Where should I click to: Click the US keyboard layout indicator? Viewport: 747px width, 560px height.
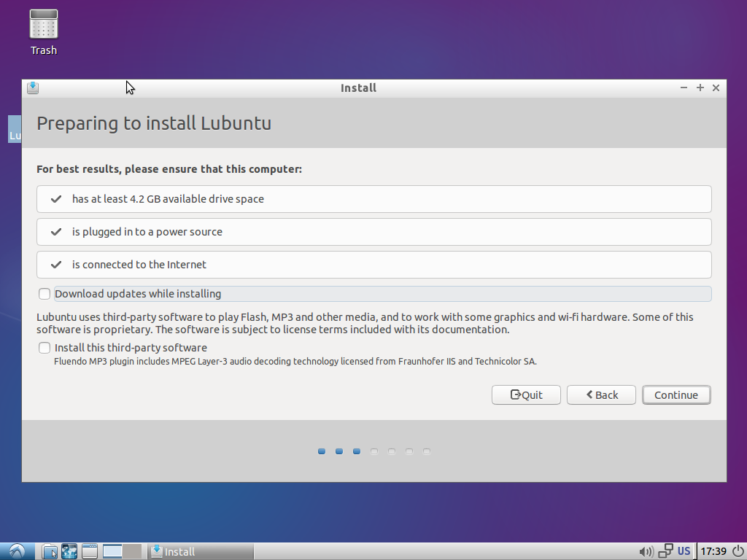click(684, 551)
